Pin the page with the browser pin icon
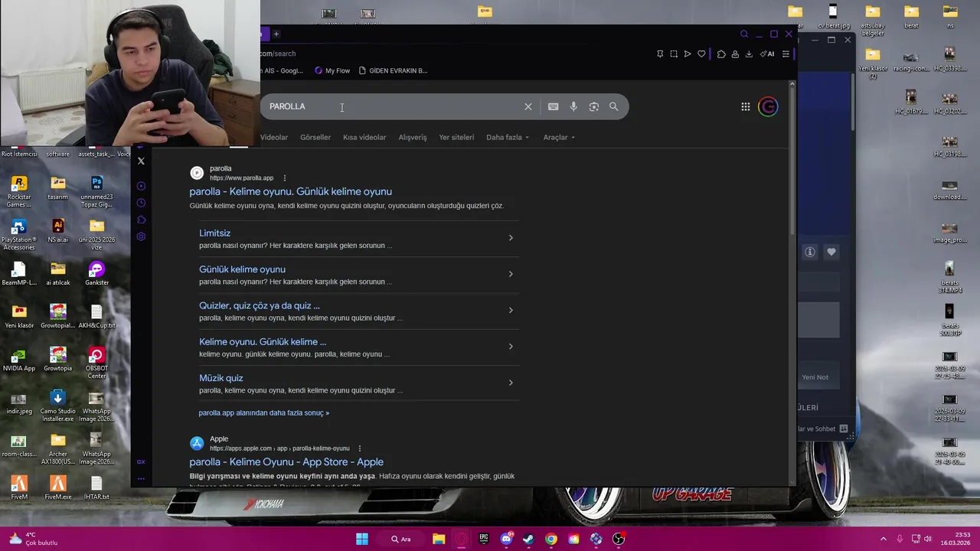The height and width of the screenshot is (551, 980). click(660, 54)
